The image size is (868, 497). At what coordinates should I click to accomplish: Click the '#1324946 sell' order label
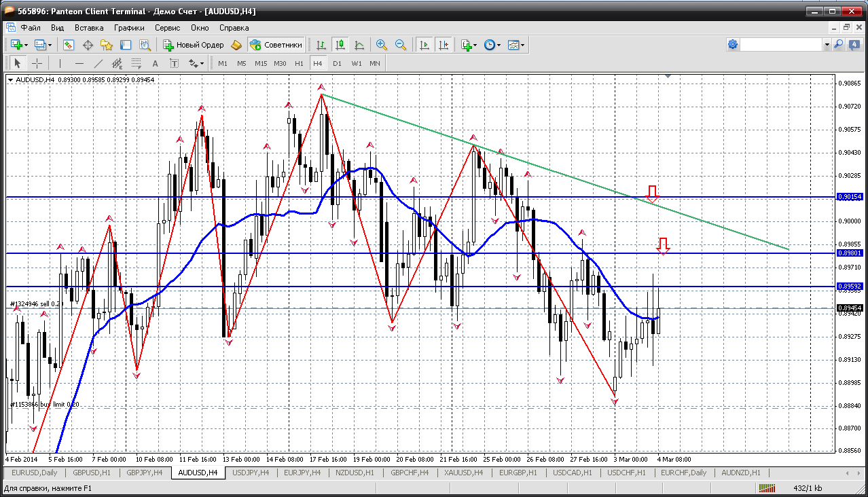coord(35,303)
